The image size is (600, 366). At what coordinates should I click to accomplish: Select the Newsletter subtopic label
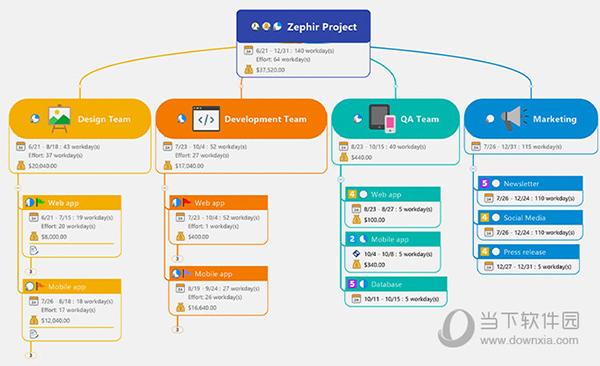[x=521, y=183]
